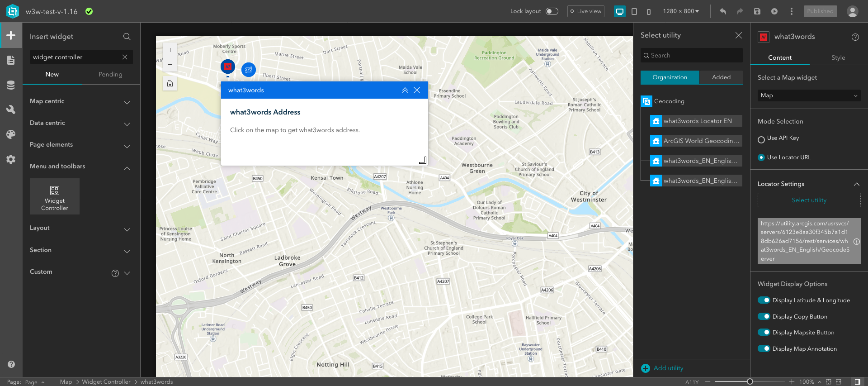Viewport: 868px width, 386px height.
Task: Open the user account avatar
Action: click(853, 11)
